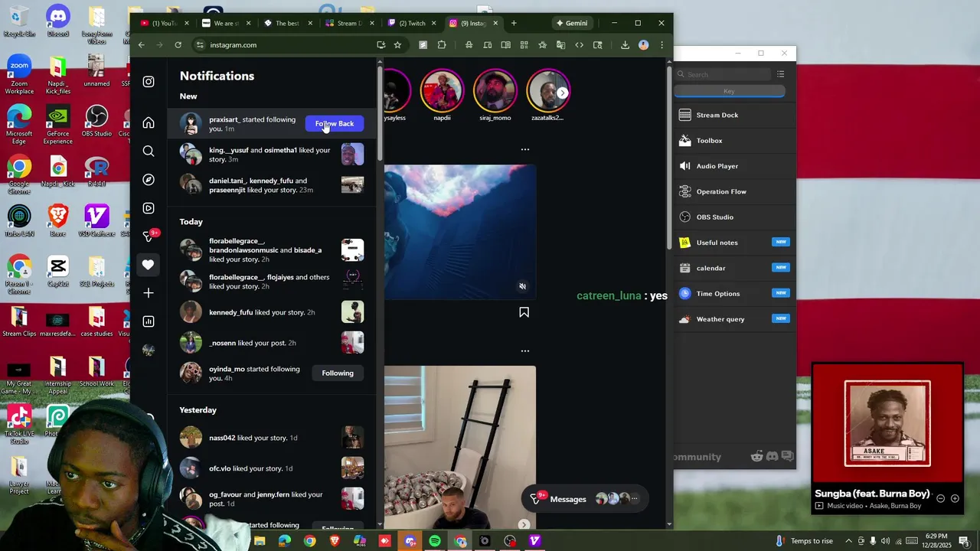Open Spotify from taskbar
The width and height of the screenshot is (980, 551).
(x=435, y=541)
